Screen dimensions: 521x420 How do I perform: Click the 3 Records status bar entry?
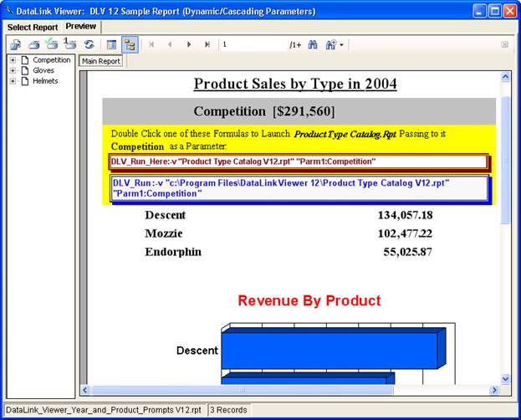coord(228,410)
